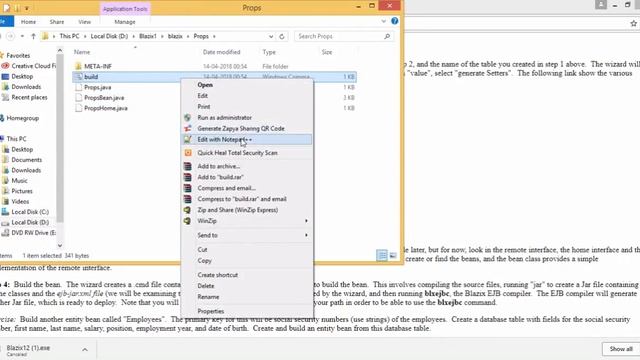Select Compress to "build.rar" and email
The width and height of the screenshot is (640, 360).
point(242,199)
